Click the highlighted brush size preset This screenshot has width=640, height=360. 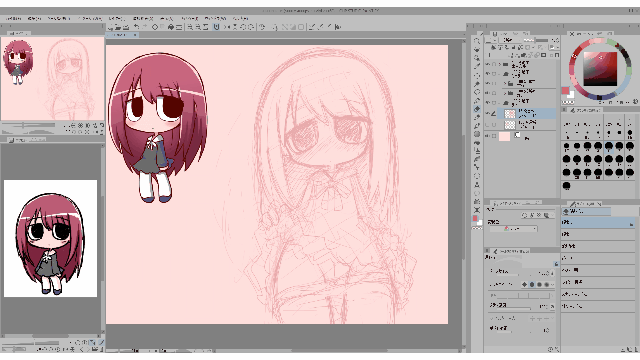[x=609, y=146]
